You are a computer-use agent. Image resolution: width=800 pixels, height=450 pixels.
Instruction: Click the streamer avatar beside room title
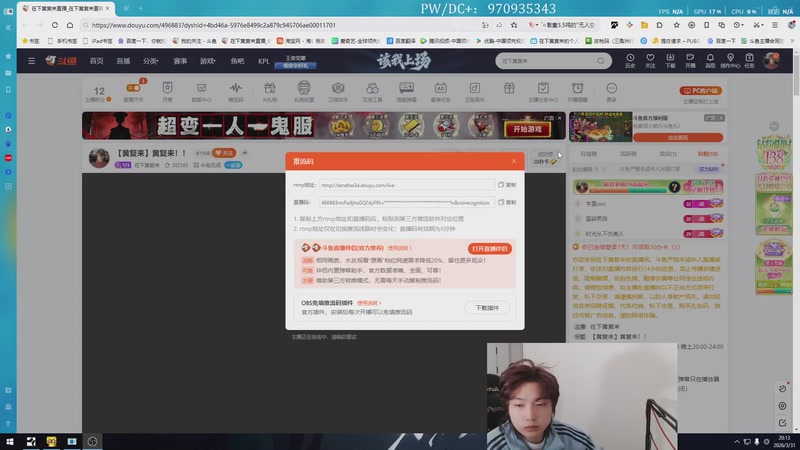[98, 158]
